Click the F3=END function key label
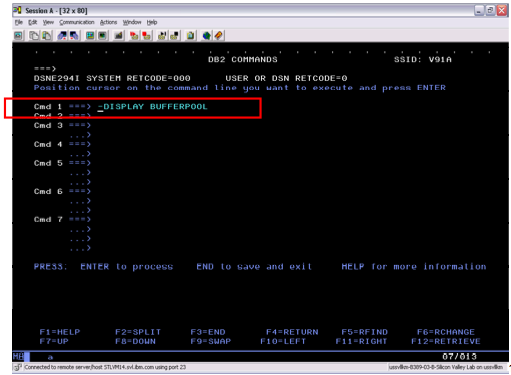Screen dimensions: 511x375 [x=208, y=332]
